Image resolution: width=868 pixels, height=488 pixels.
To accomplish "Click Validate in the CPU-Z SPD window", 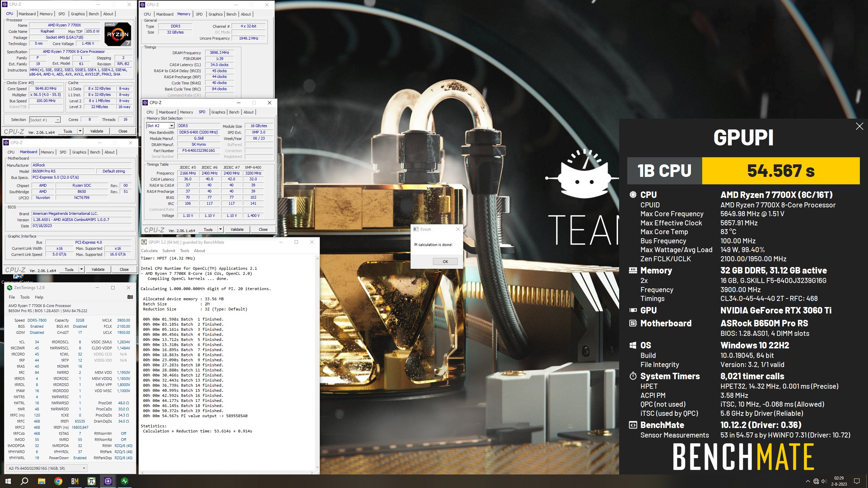I will (x=237, y=229).
